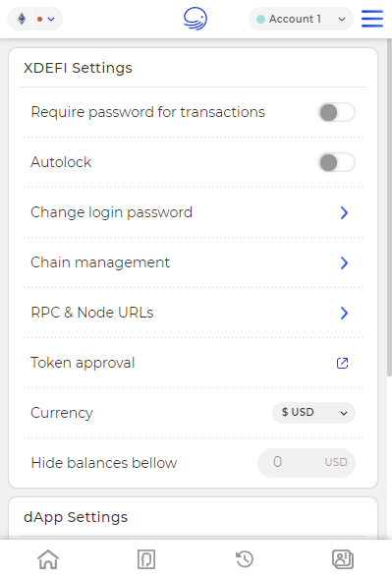
Task: Open the address book contacts icon
Action: click(x=343, y=559)
